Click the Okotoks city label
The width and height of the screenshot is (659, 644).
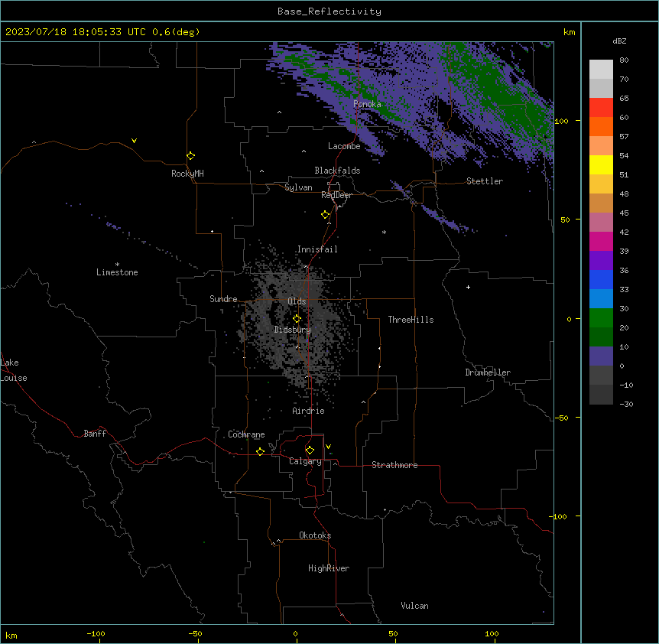click(x=315, y=535)
